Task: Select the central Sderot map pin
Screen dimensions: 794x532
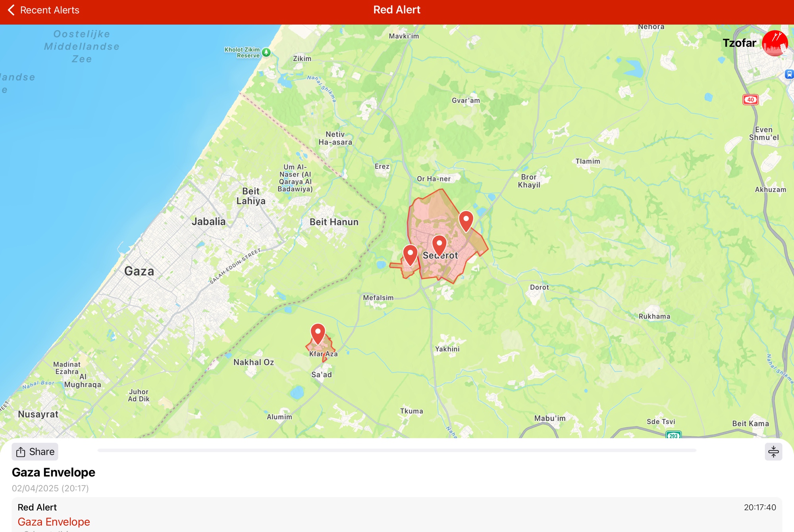Action: [x=439, y=244]
